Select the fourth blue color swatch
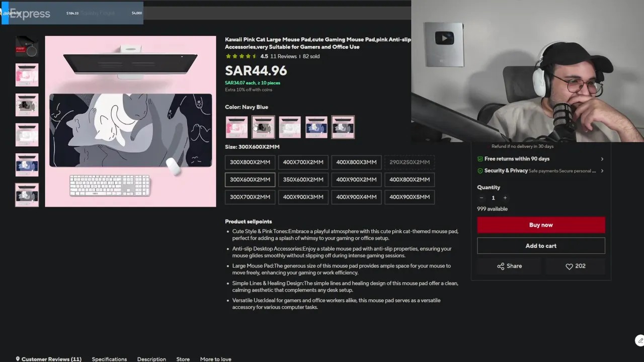The width and height of the screenshot is (644, 362). [316, 127]
